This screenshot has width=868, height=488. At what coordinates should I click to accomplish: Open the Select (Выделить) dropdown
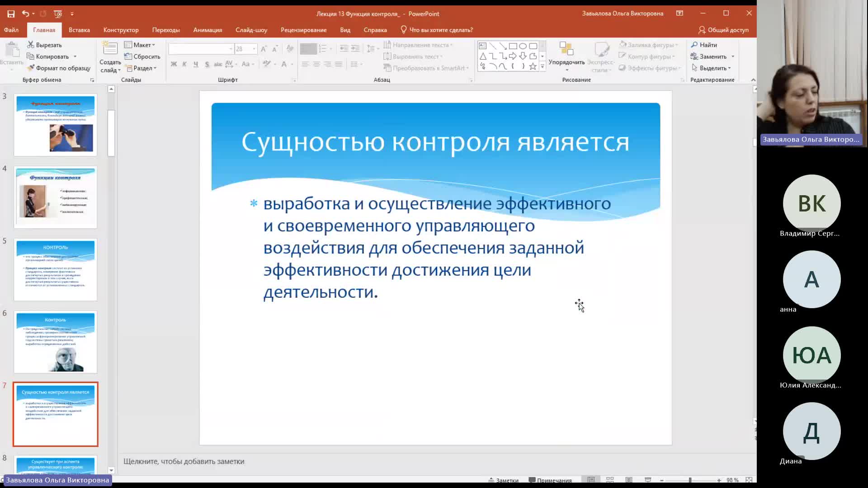711,68
